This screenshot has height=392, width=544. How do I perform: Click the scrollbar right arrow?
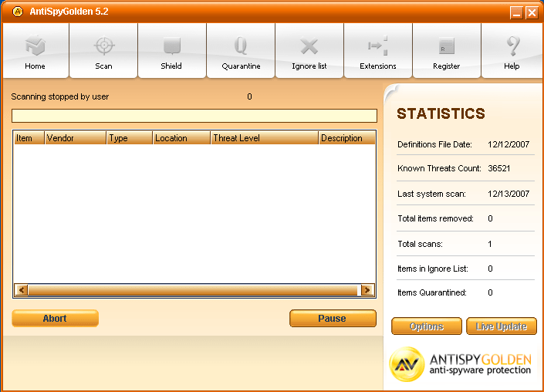pyautogui.click(x=367, y=290)
